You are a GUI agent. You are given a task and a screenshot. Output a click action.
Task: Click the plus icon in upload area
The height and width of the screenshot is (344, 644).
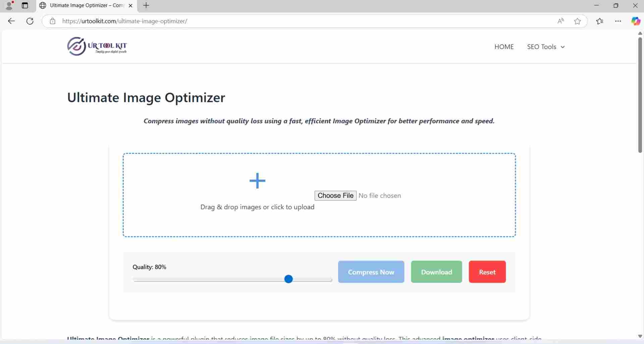pos(257,181)
